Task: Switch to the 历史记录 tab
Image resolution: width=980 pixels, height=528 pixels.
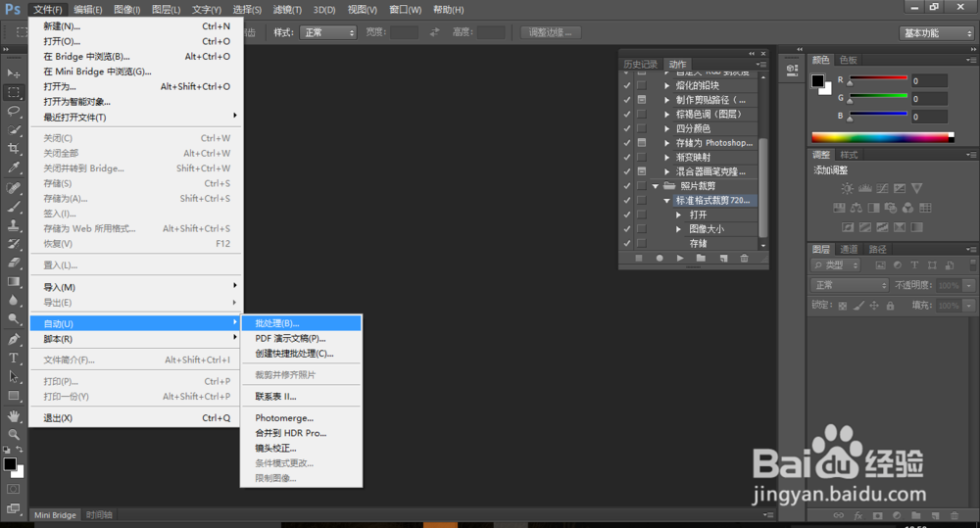Action: point(641,65)
